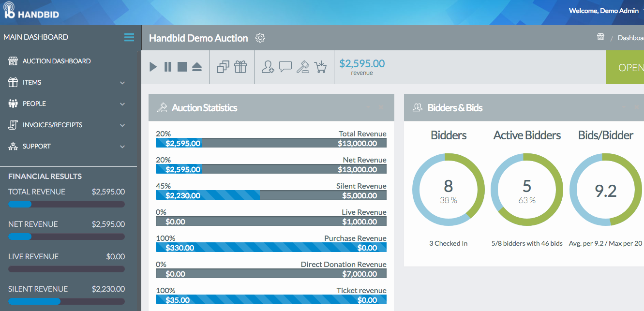The height and width of the screenshot is (311, 644).
Task: Click the Main Dashboard heading
Action: click(36, 37)
